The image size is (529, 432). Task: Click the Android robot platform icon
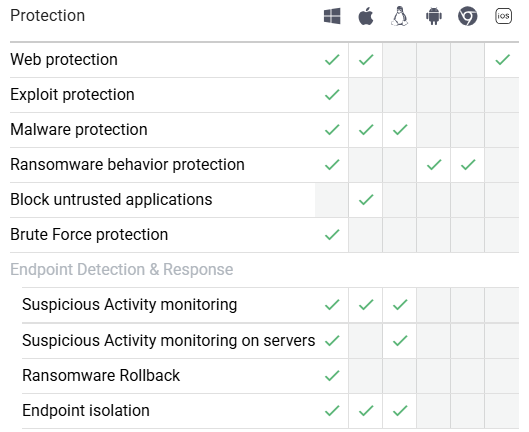(434, 16)
